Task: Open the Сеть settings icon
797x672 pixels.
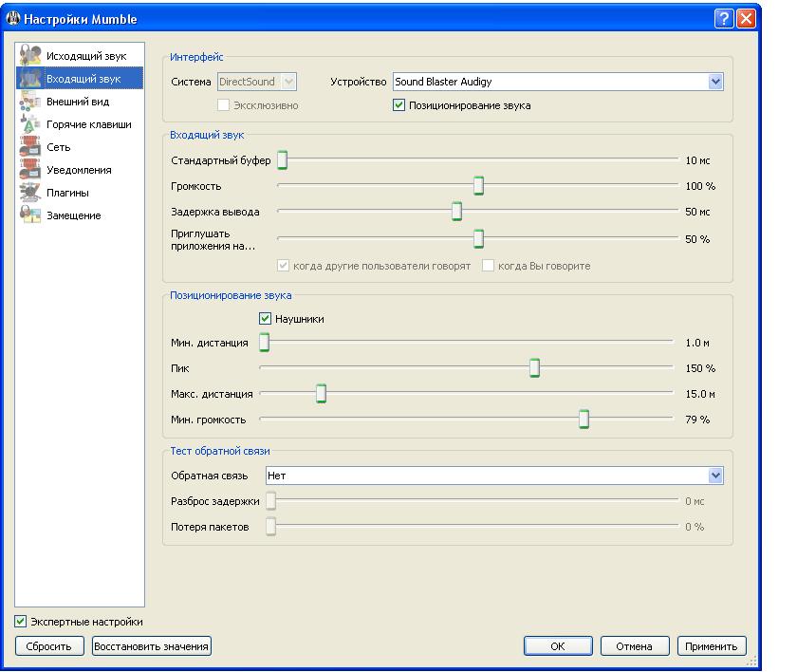Action: [30, 147]
